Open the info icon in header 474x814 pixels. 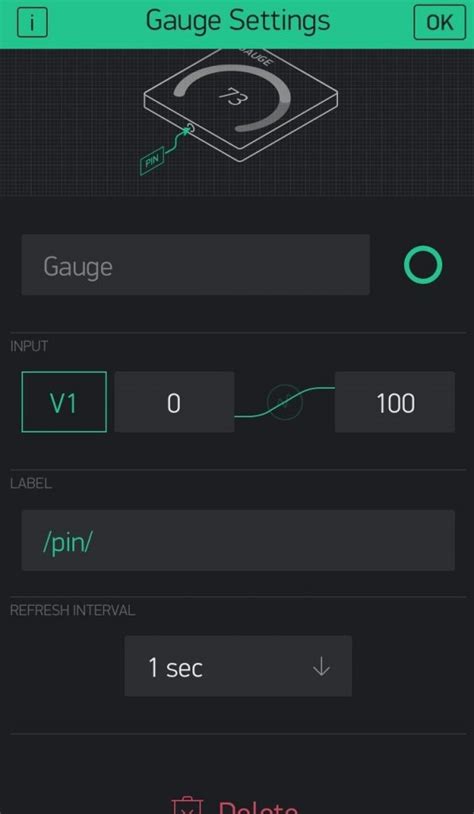tap(32, 23)
